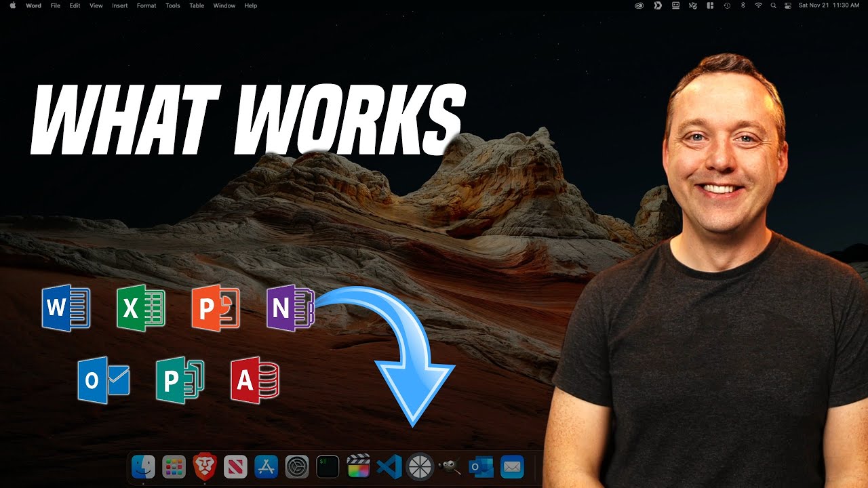The height and width of the screenshot is (488, 868).
Task: Launch Visual Studio Code from dock
Action: point(389,467)
